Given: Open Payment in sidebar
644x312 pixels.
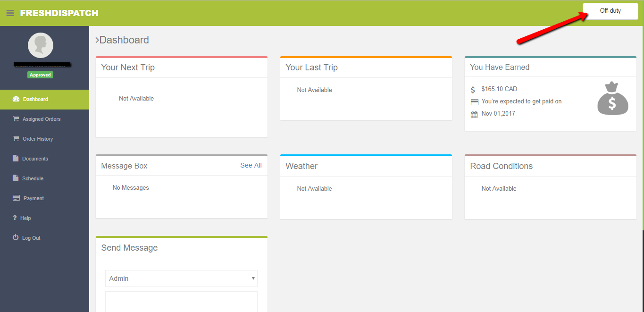Looking at the screenshot, I should (44, 199).
